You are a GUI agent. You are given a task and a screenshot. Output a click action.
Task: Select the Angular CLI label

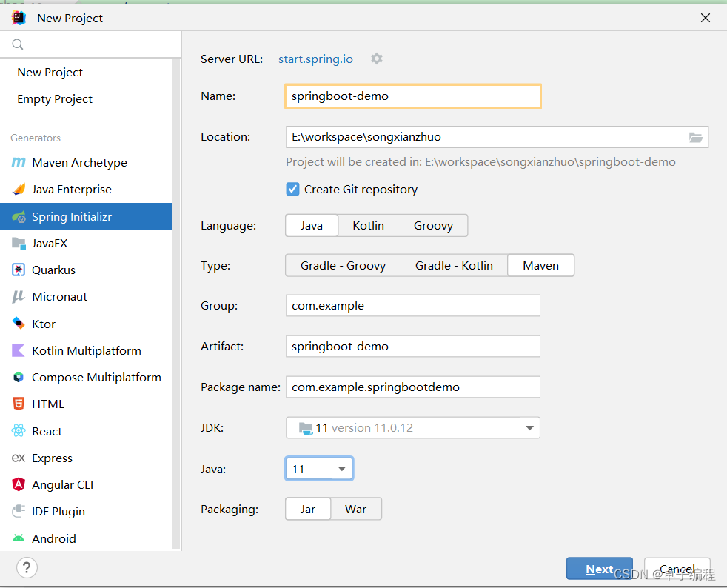tap(63, 484)
